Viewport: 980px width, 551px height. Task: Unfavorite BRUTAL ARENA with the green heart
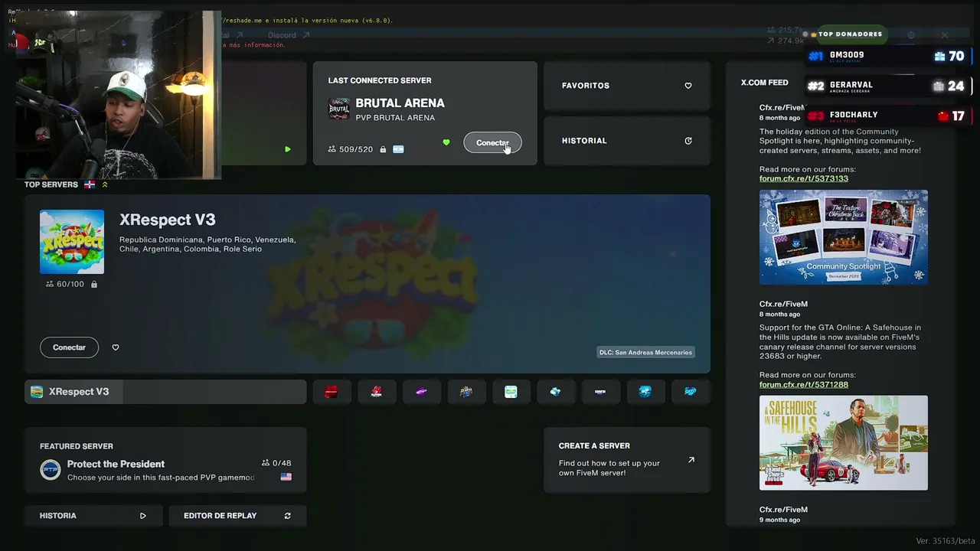[x=446, y=142]
